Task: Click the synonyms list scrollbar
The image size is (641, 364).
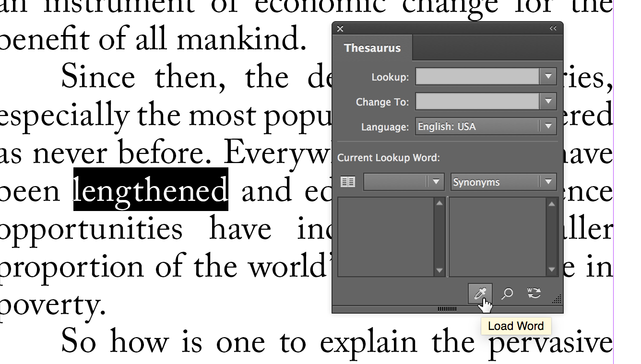Action: (x=551, y=236)
